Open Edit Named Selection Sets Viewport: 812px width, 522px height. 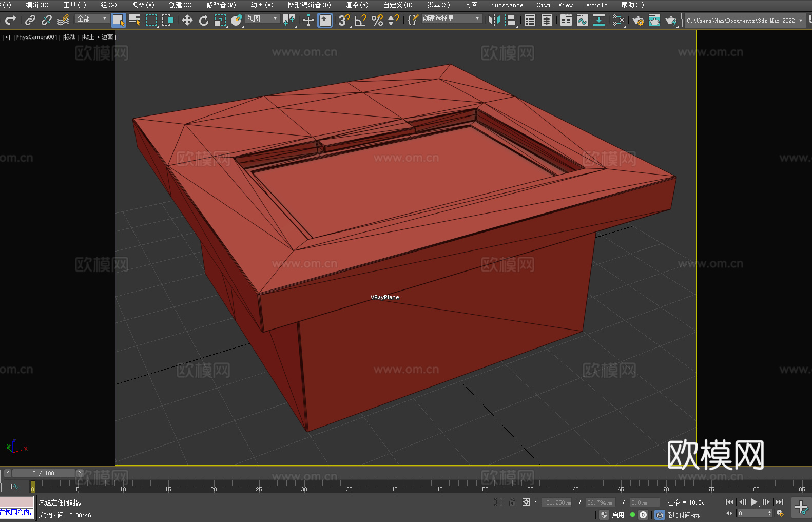pos(413,20)
